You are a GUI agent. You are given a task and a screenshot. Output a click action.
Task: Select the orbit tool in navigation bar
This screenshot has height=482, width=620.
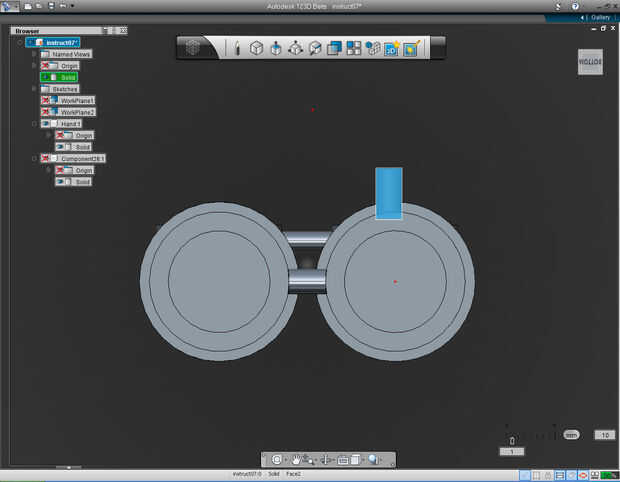(x=277, y=459)
